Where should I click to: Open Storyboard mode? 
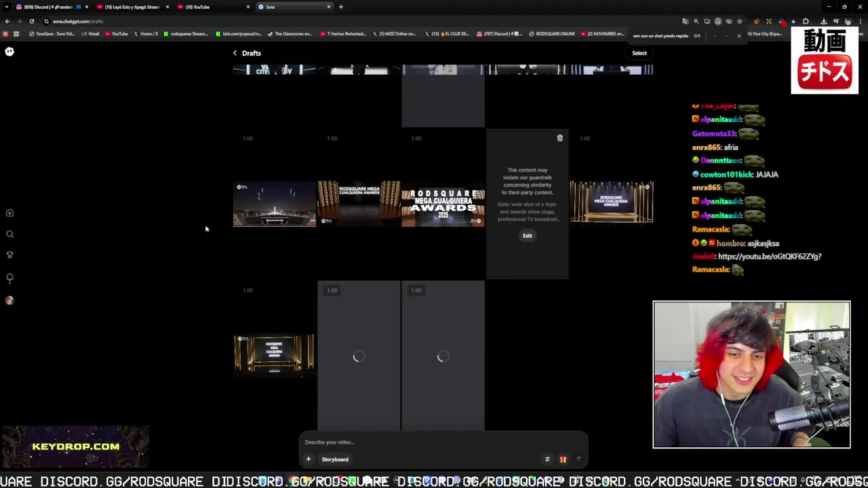tap(335, 459)
